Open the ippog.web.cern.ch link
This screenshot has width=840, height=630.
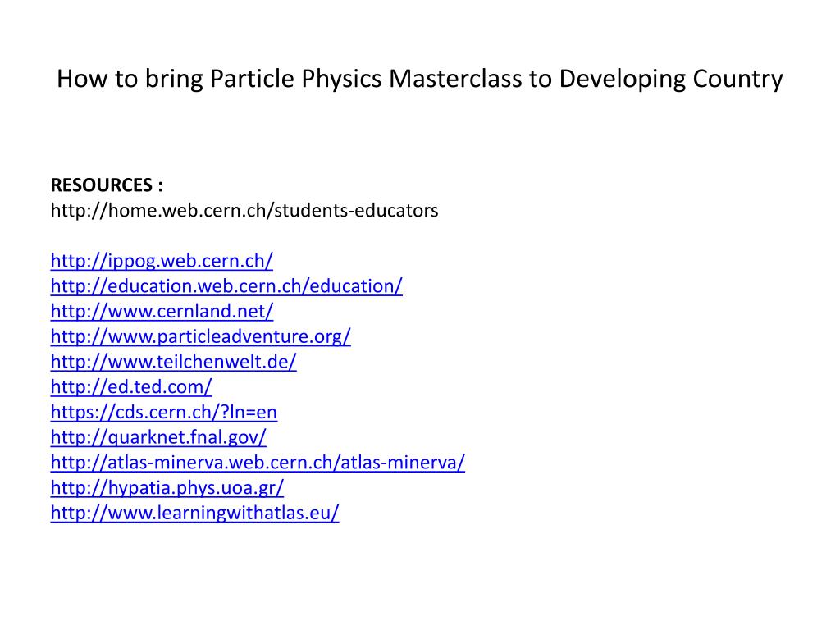point(162,261)
